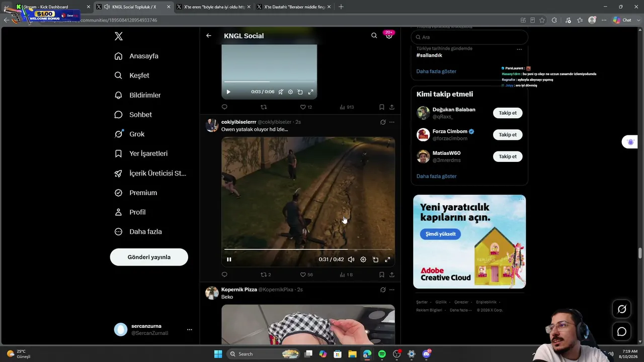
Task: Open more options for the #sallandık trend
Action: pos(519,49)
